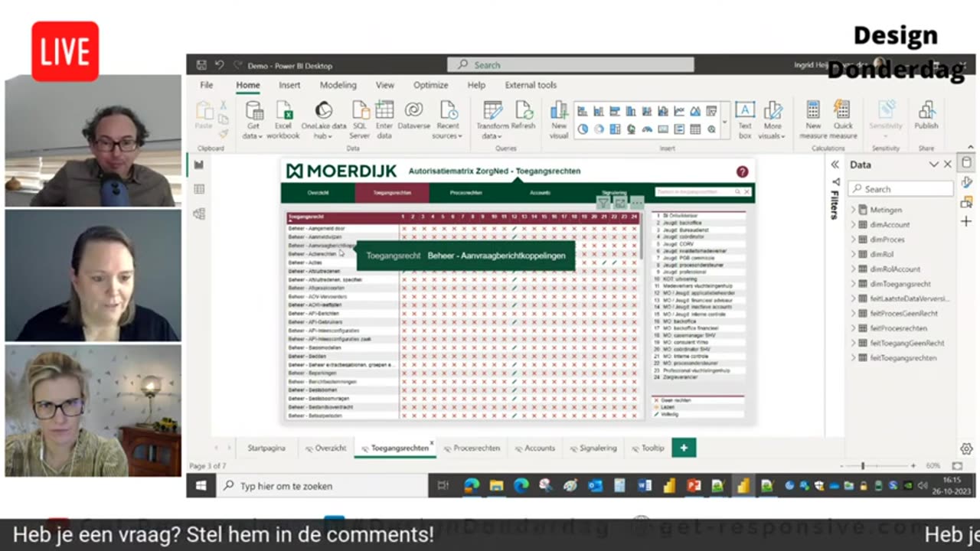
Task: Open the File menu
Action: click(x=207, y=85)
